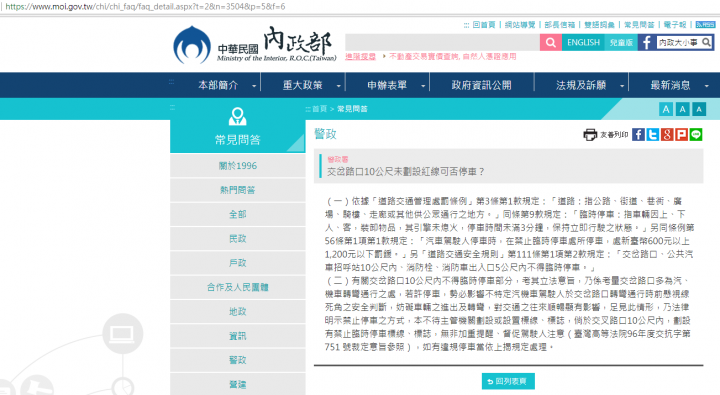Screen dimensions: 720x395
Task: Select the smallest font size A button
Action: (x=699, y=109)
